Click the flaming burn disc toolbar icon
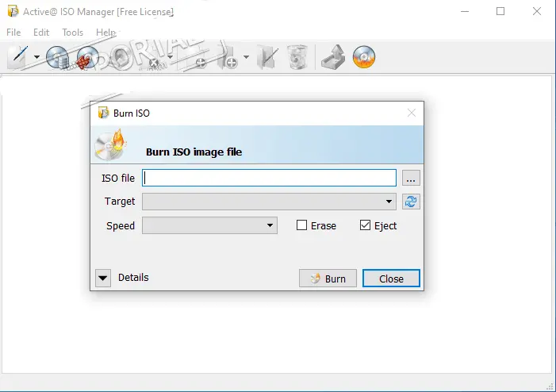556x392 pixels. 363,57
